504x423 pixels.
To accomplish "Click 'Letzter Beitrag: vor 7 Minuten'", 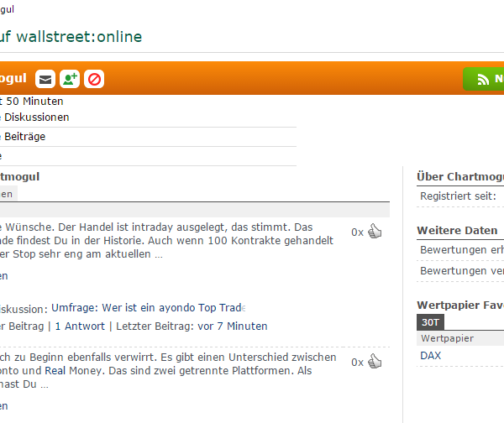I will pos(192,326).
